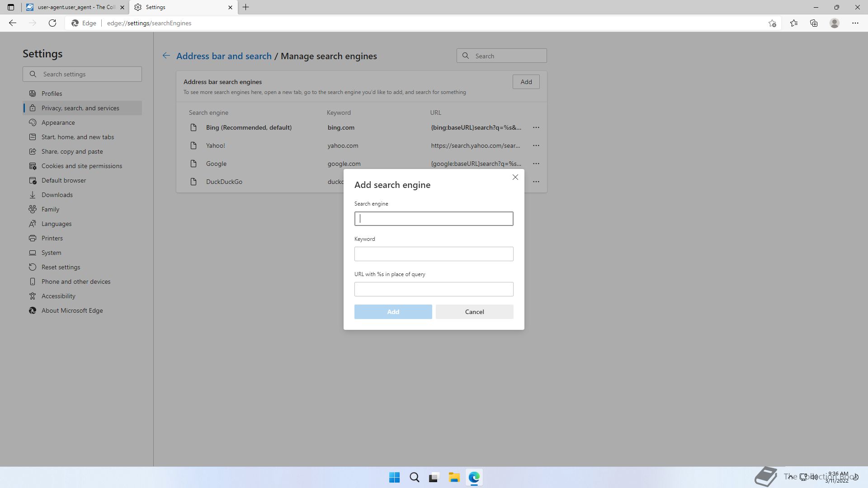Open File Explorer from the taskbar
The height and width of the screenshot is (488, 868).
[x=454, y=477]
